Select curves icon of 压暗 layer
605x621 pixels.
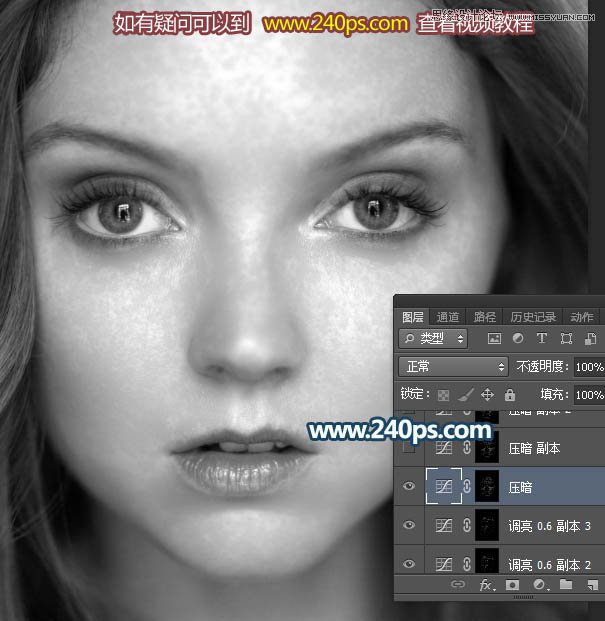(444, 486)
